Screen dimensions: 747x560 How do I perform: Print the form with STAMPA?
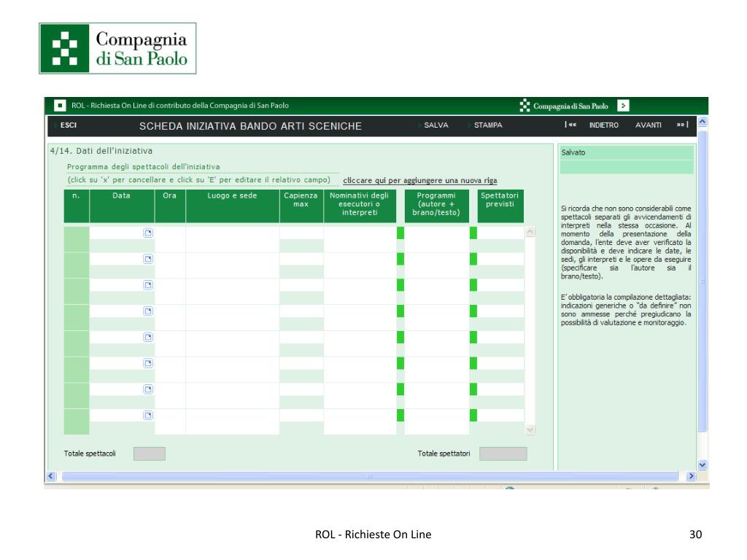click(x=488, y=125)
